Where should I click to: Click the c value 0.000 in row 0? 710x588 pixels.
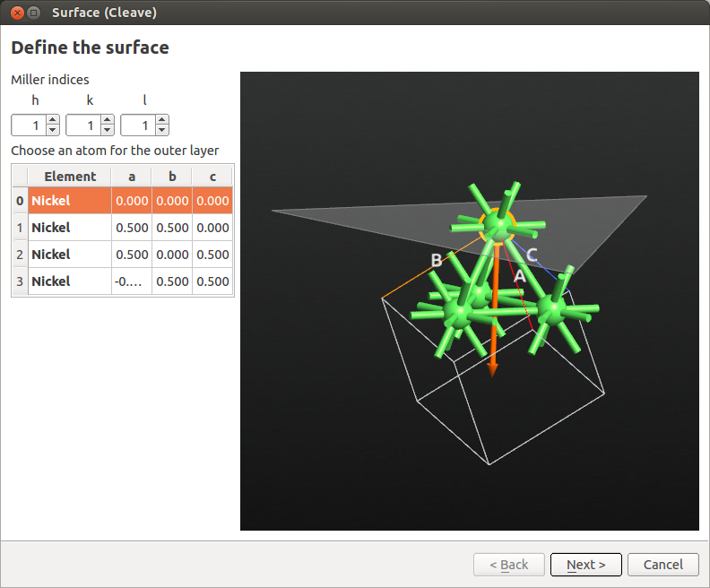[x=212, y=201]
